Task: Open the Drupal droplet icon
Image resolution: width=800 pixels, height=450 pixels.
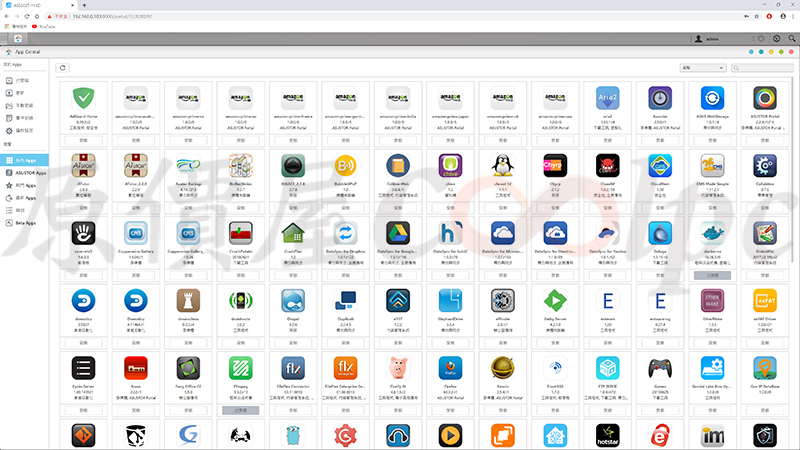Action: click(293, 301)
